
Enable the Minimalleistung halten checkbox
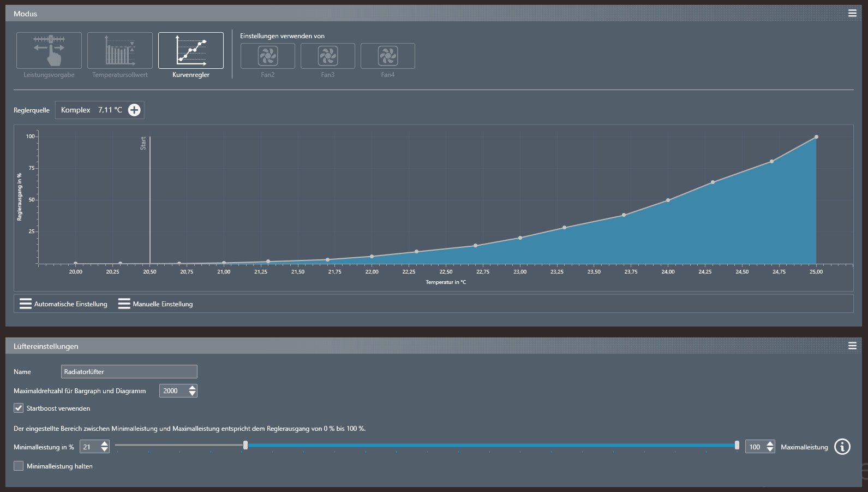pyautogui.click(x=19, y=466)
